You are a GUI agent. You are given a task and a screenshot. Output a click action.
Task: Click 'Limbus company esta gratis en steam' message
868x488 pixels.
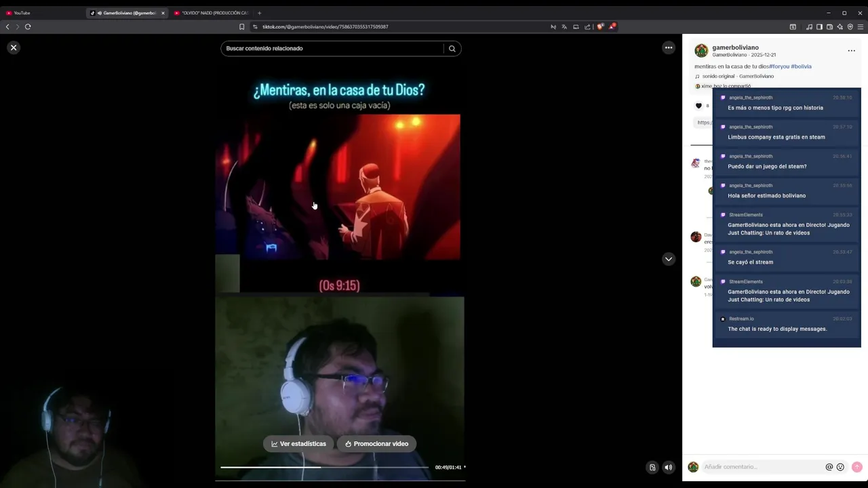point(776,137)
